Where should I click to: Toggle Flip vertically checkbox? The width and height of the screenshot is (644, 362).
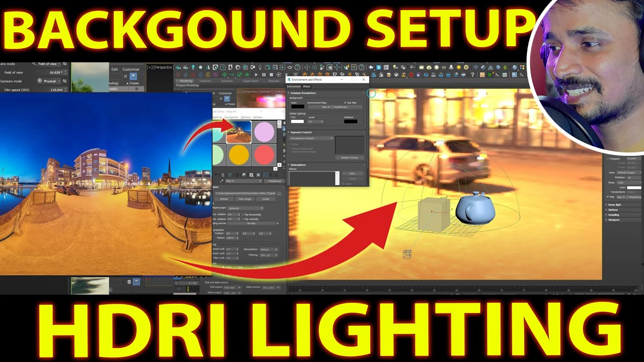(243, 219)
